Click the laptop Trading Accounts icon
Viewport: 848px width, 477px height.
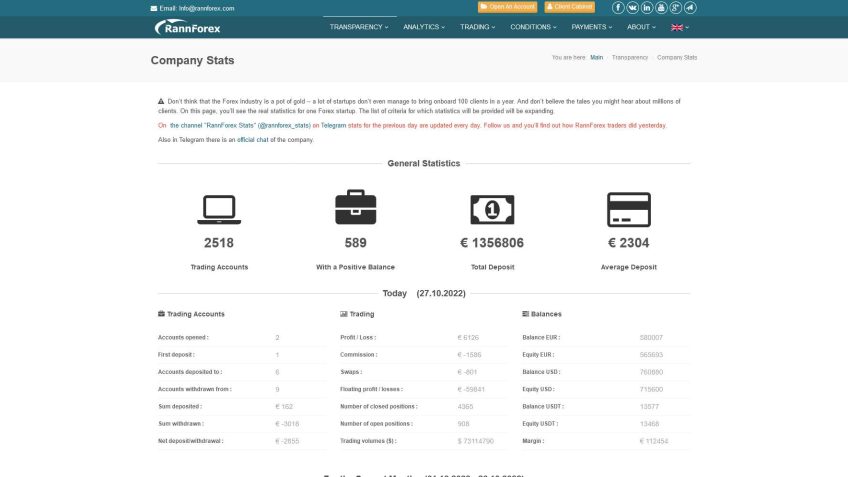(219, 208)
